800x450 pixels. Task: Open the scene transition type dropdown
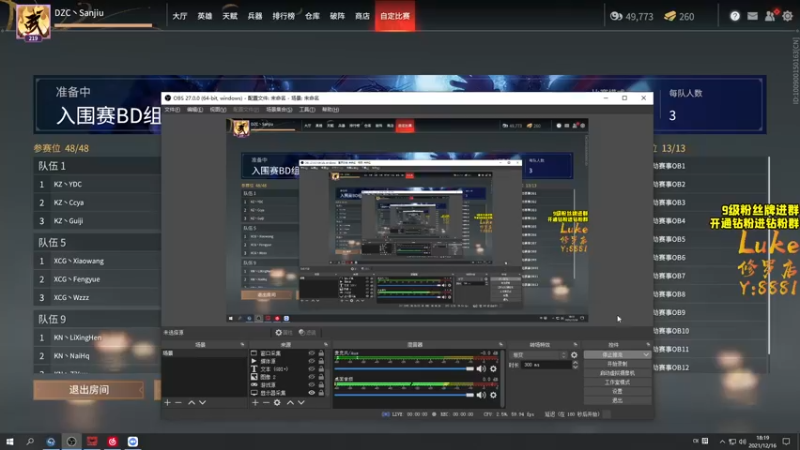[x=539, y=355]
